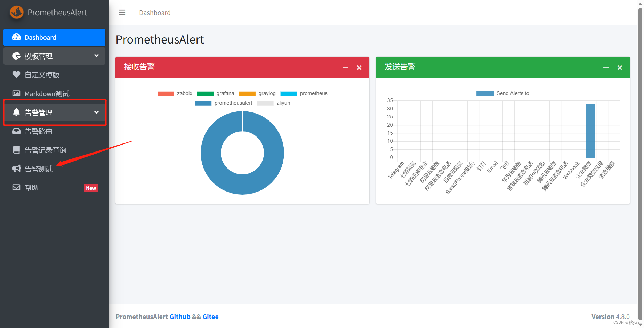Screen dimensions: 644x328
Task: Go to 告警路由 page
Action: 54,131
